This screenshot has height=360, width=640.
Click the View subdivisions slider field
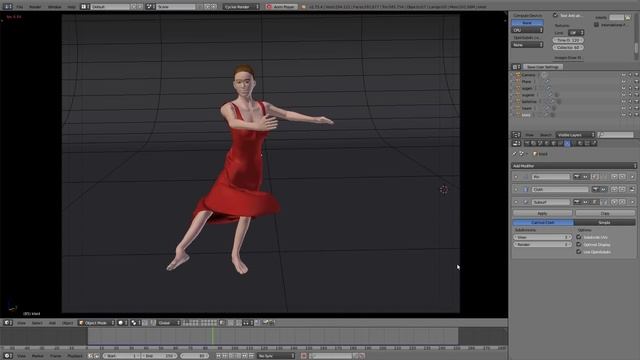[x=542, y=237]
